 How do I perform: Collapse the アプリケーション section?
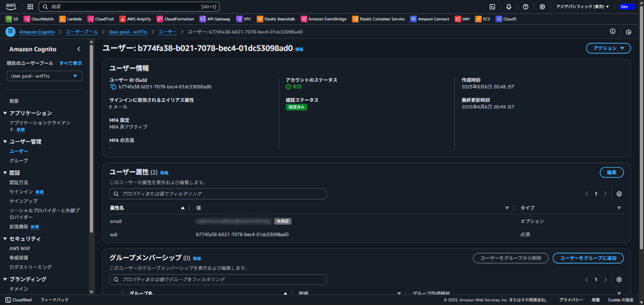point(5,113)
